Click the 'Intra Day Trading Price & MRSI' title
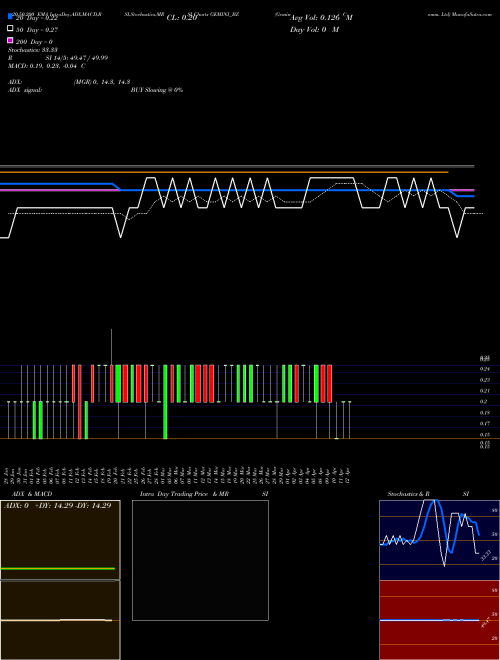The width and height of the screenshot is (500, 660). point(204,494)
